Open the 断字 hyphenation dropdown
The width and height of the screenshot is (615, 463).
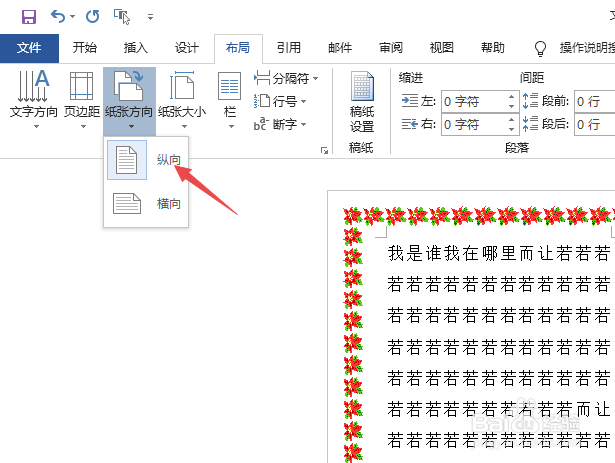(280, 124)
